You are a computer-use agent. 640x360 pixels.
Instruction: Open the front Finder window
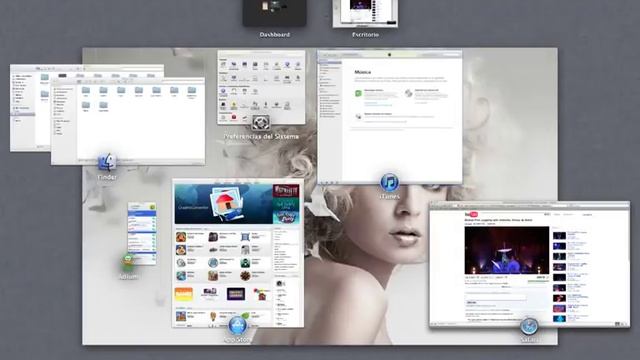point(128,121)
